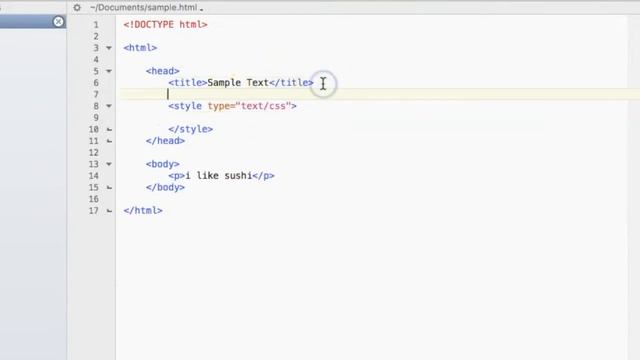This screenshot has height=360, width=640.
Task: Click the fold end marker on line 11
Action: point(109,141)
